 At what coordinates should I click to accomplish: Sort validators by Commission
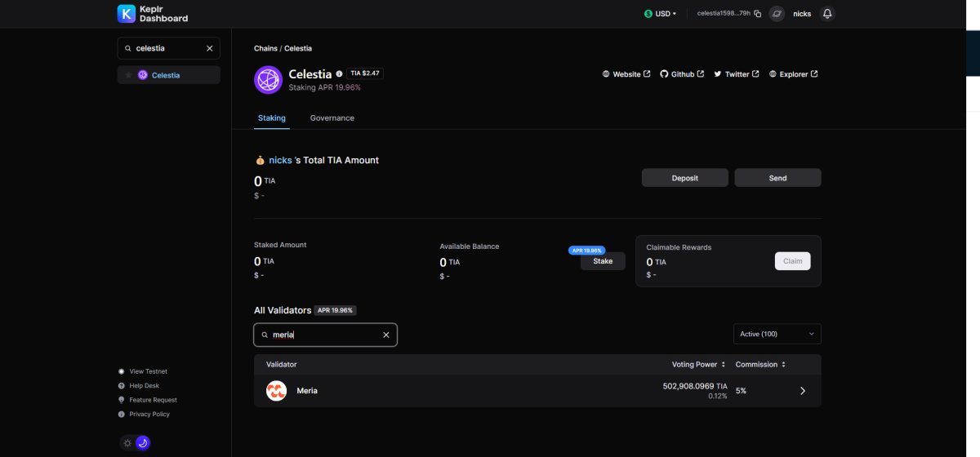(760, 364)
